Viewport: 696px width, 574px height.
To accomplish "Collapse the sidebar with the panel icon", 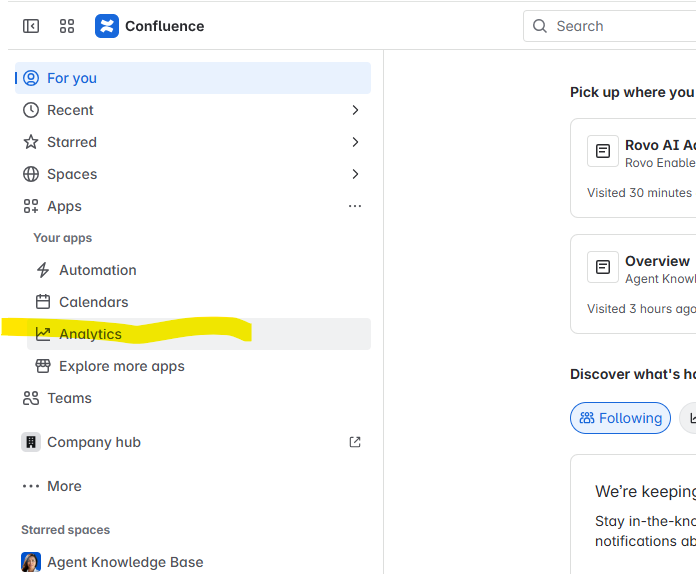I will coord(31,26).
